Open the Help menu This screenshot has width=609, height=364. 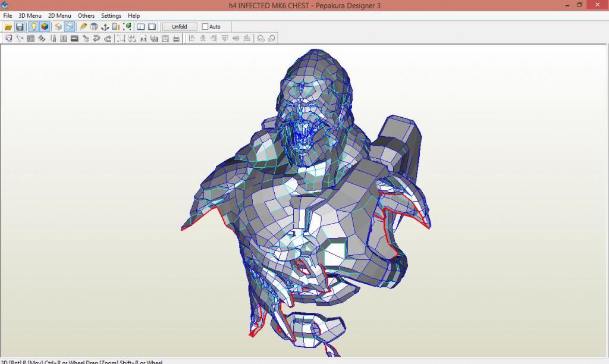point(134,15)
